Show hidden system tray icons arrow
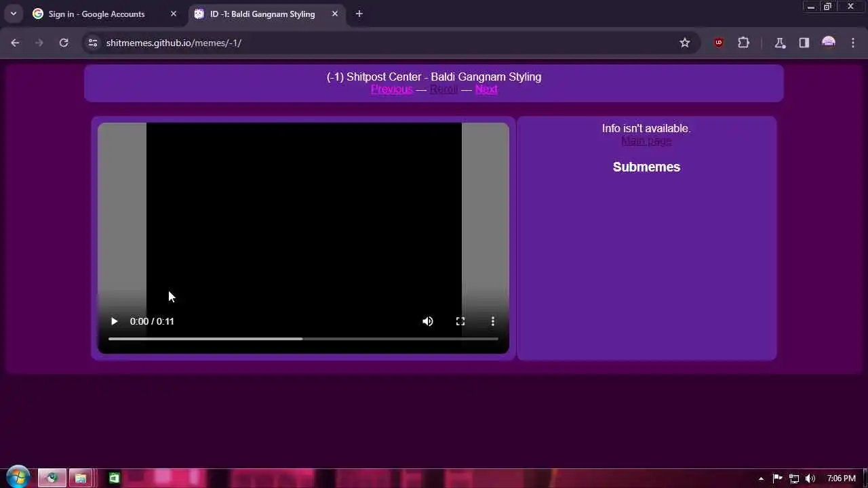Image resolution: width=868 pixels, height=488 pixels. 761,479
